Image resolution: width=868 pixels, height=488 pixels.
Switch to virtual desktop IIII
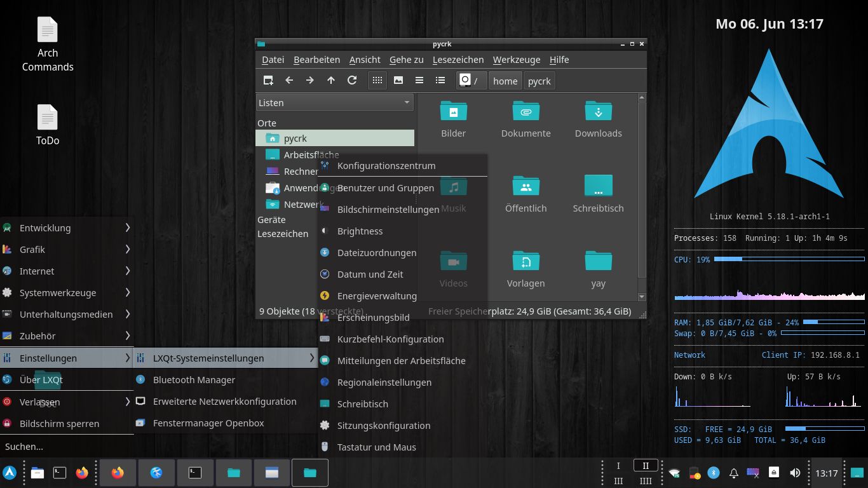tap(646, 481)
